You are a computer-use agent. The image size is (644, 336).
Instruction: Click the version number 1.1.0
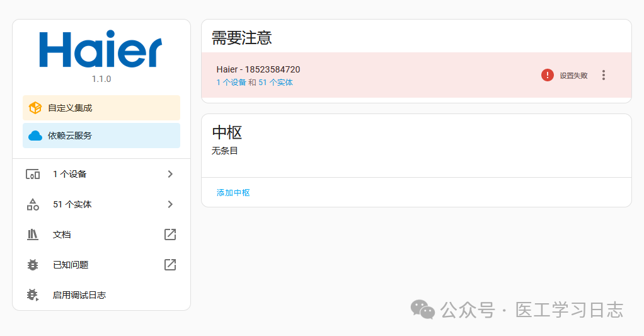(x=101, y=79)
